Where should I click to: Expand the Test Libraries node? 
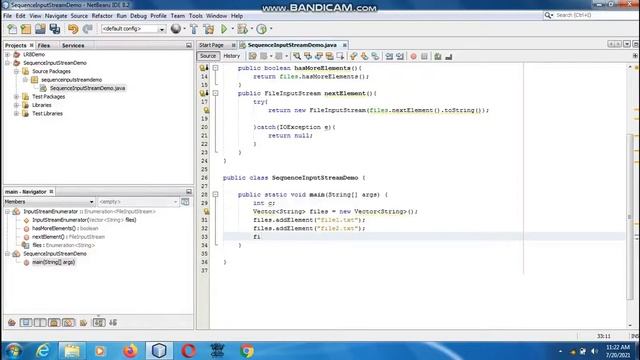pos(16,113)
